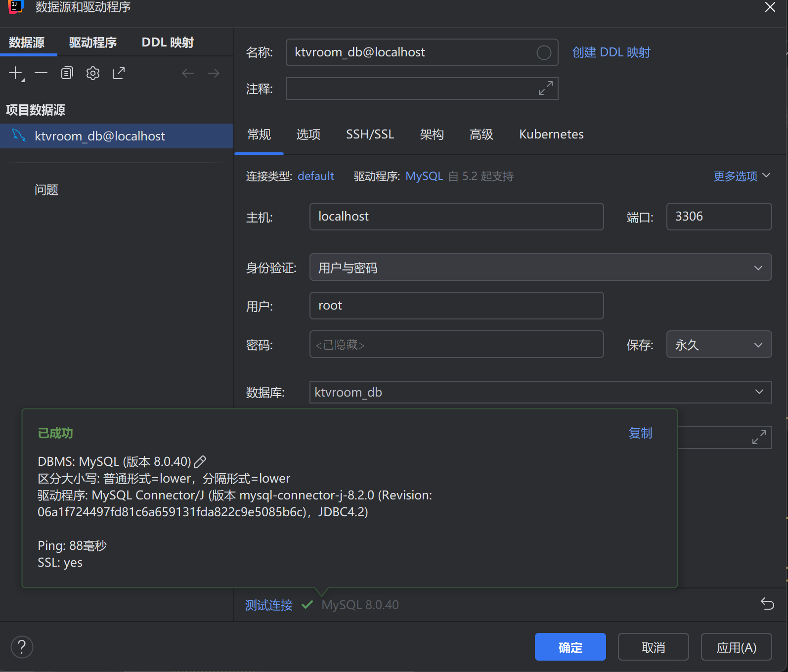Select the 常规 tab
The image size is (788, 672).
click(x=259, y=134)
